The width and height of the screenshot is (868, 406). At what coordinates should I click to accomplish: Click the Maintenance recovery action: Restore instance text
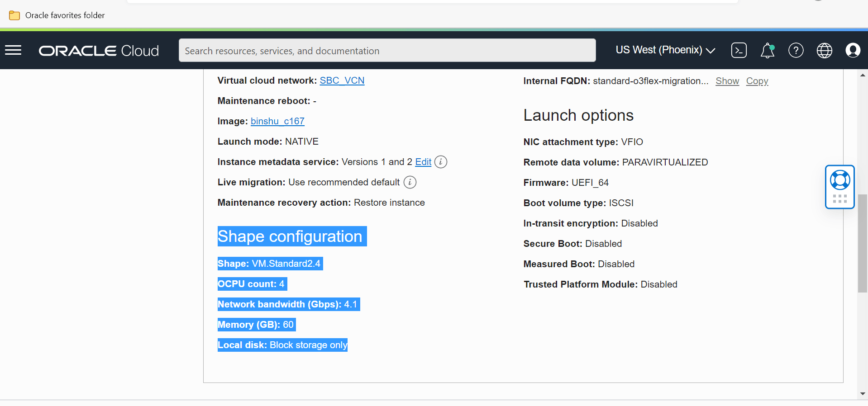tap(321, 203)
